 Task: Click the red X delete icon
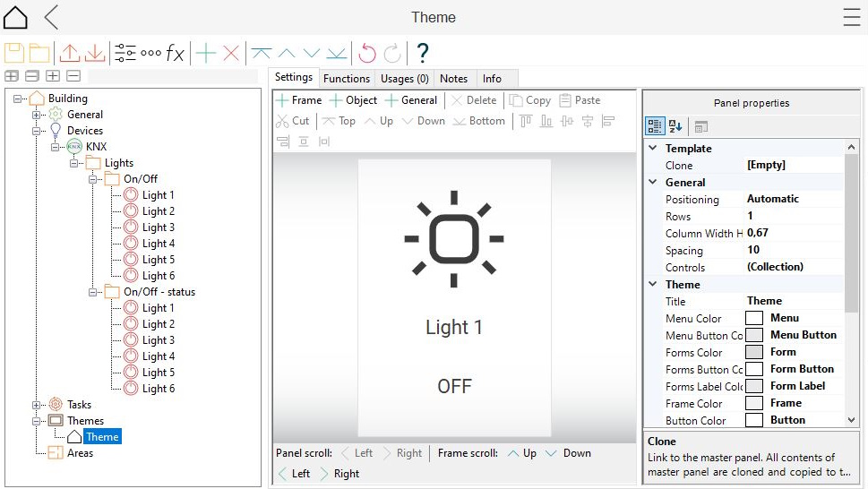(231, 53)
